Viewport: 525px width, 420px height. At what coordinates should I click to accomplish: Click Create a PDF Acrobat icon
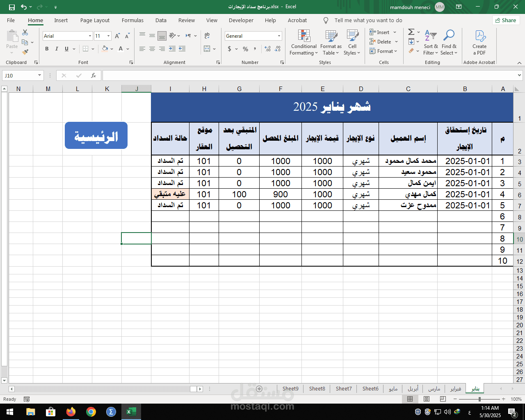click(x=479, y=42)
